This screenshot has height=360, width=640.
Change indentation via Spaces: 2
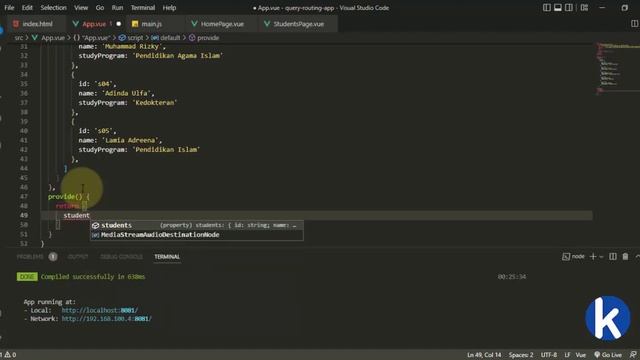(521, 355)
